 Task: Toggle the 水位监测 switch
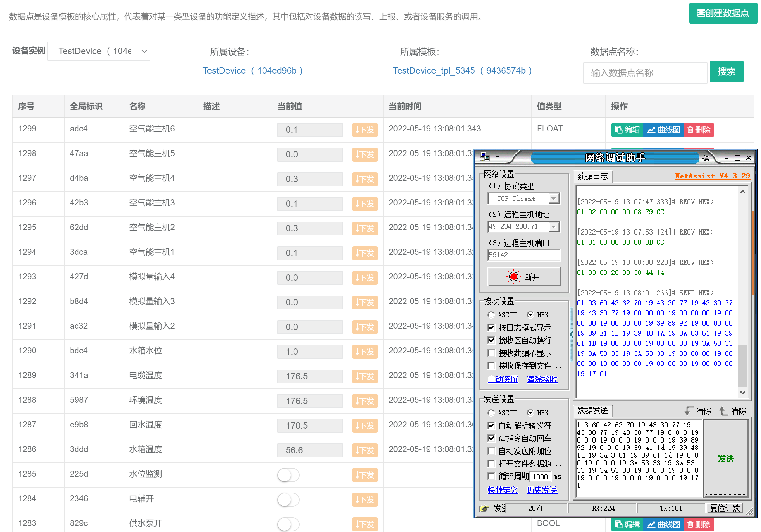[x=288, y=475]
